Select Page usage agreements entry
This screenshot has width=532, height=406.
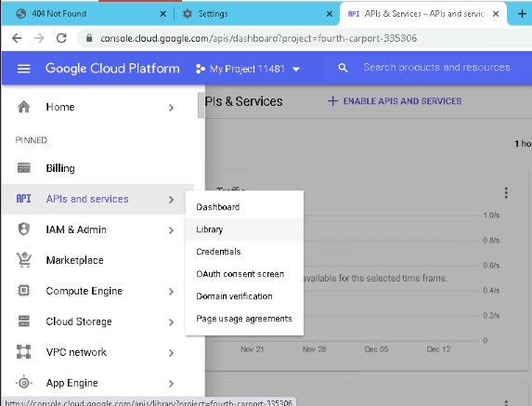[244, 319]
